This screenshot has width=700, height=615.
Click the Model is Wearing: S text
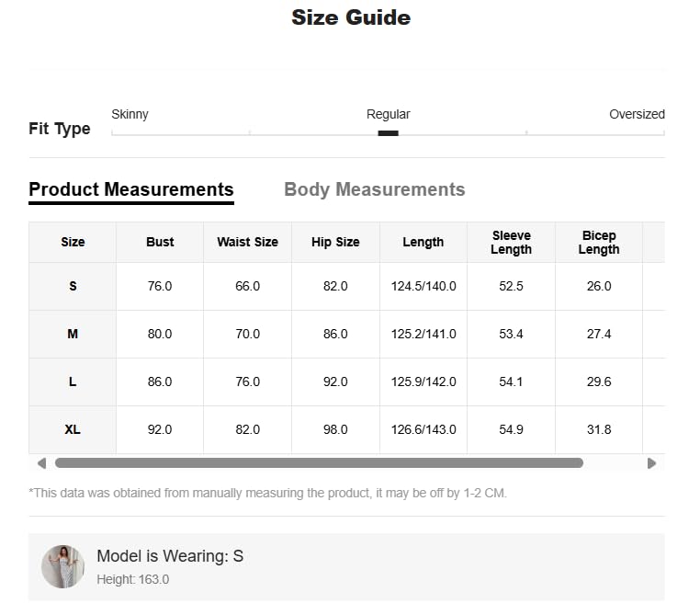point(170,556)
